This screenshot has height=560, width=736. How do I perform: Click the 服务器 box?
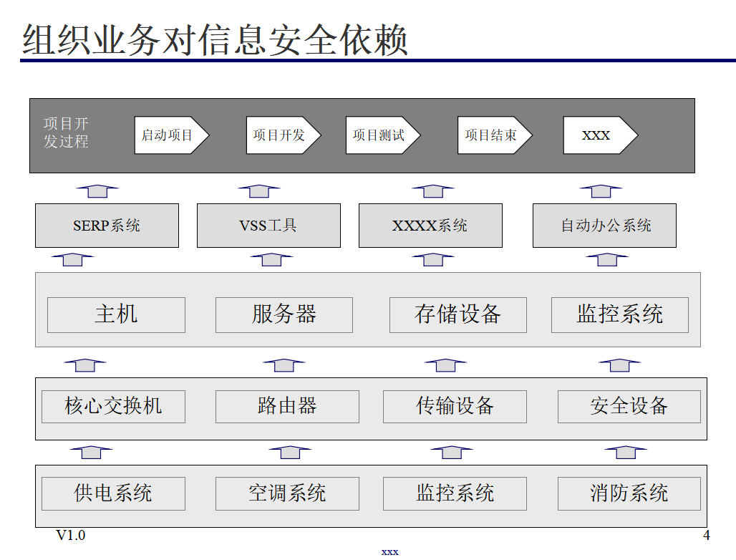click(284, 315)
